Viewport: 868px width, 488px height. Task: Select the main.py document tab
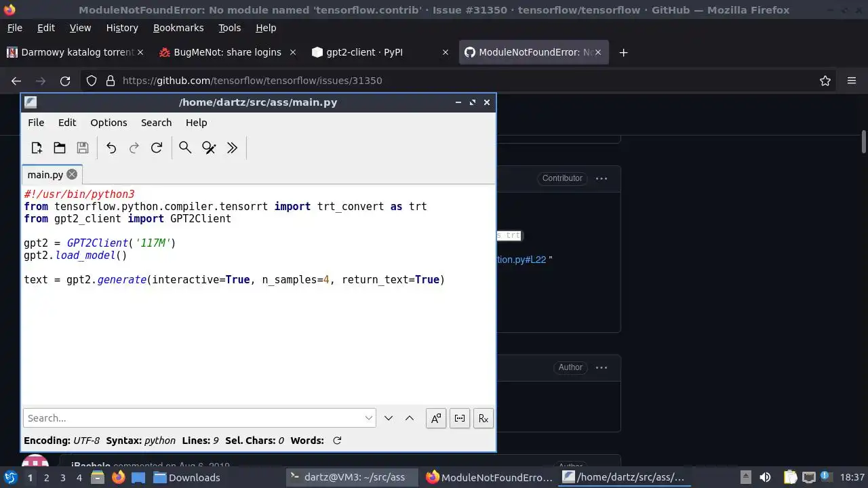(x=52, y=174)
